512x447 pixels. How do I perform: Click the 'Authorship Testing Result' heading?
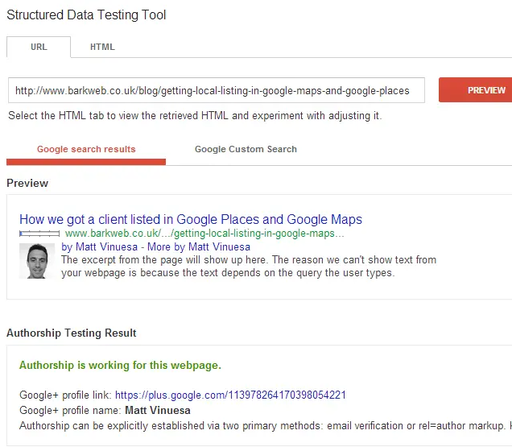pos(71,333)
